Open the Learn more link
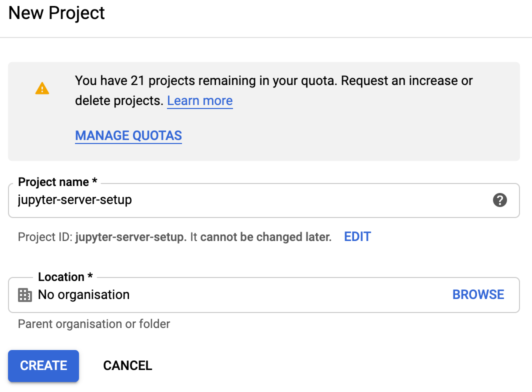The height and width of the screenshot is (392, 532). [x=199, y=101]
